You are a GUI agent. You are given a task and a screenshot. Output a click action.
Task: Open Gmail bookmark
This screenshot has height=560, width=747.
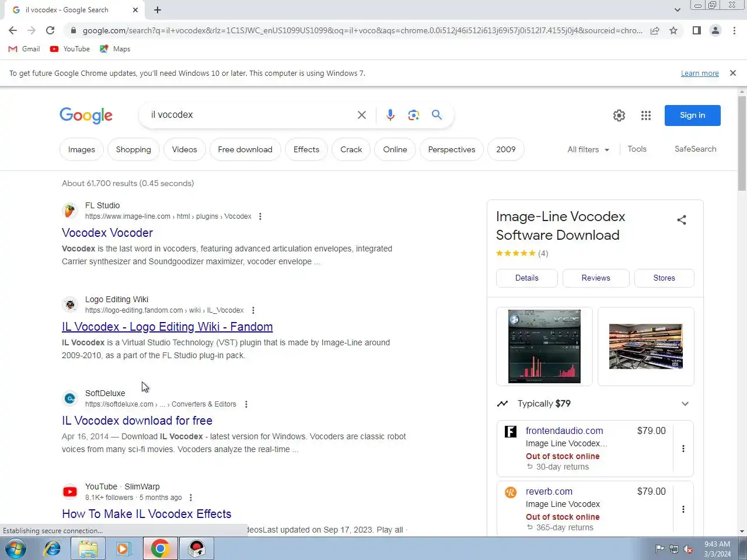(25, 49)
